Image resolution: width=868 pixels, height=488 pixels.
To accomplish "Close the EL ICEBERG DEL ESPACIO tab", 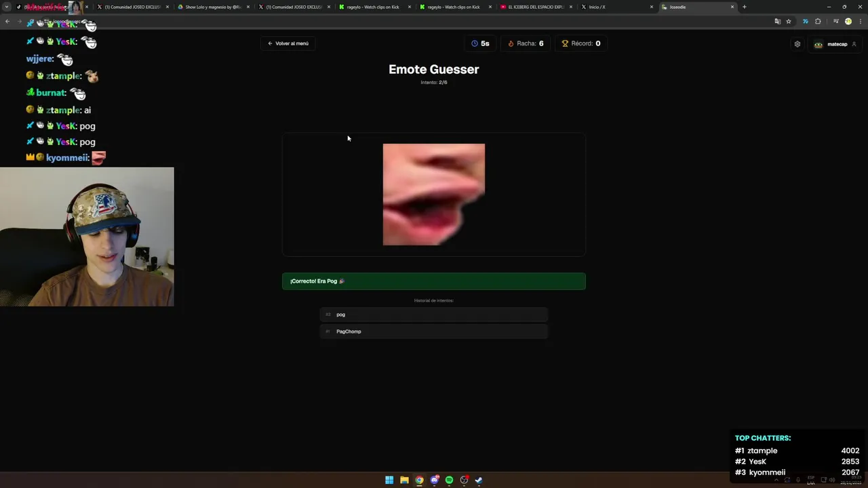I will coord(571,7).
